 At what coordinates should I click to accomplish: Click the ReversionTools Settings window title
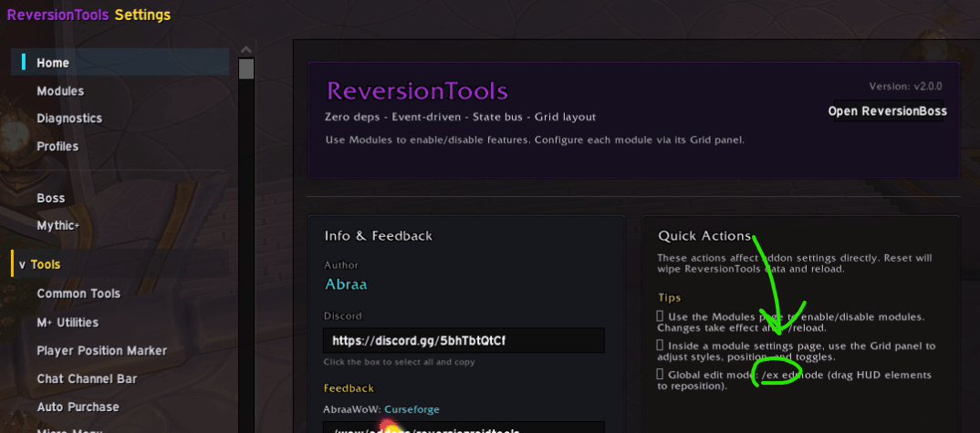click(89, 15)
